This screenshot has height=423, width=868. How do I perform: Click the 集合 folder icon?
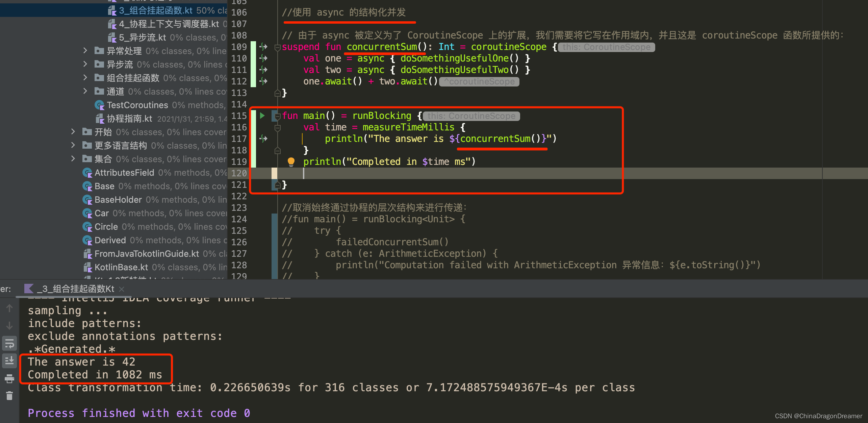[87, 159]
